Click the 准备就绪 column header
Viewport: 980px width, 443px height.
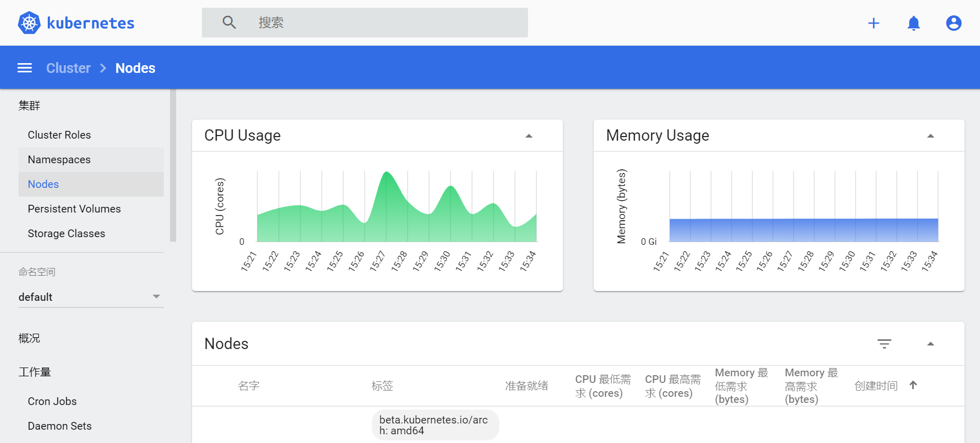[526, 386]
